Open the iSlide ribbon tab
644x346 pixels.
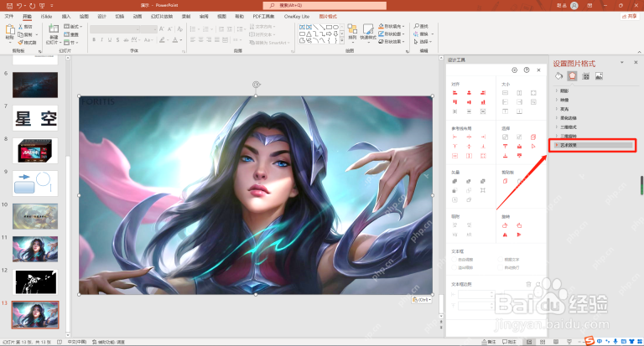pos(46,17)
